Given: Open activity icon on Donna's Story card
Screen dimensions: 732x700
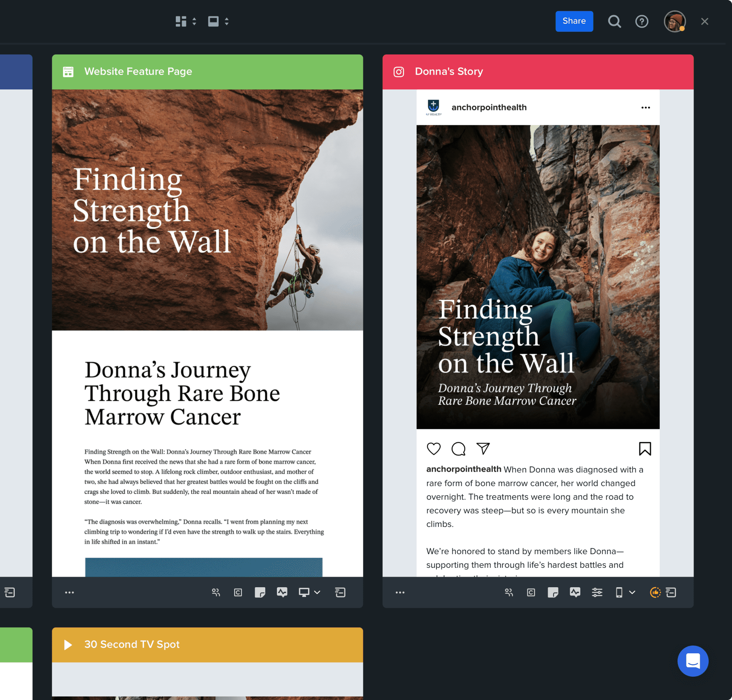Looking at the screenshot, I should [x=575, y=592].
